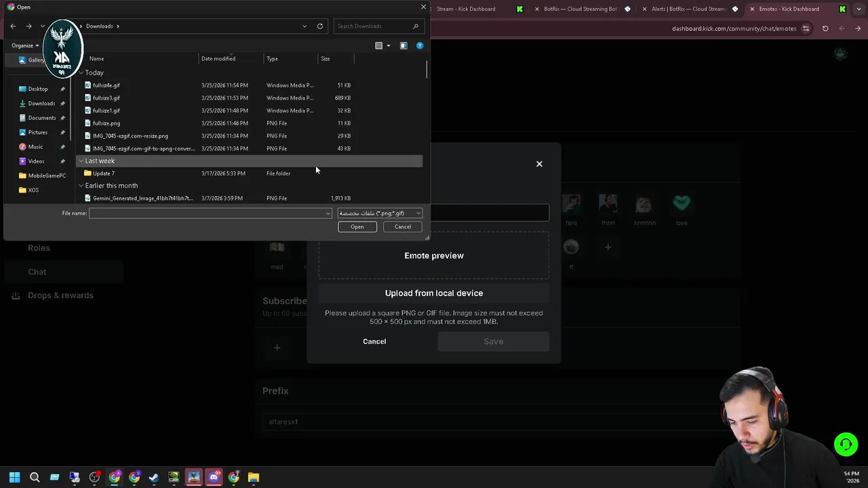
Task: Switch to BotRix — Cloud Streaming Bot tab
Action: click(x=580, y=9)
